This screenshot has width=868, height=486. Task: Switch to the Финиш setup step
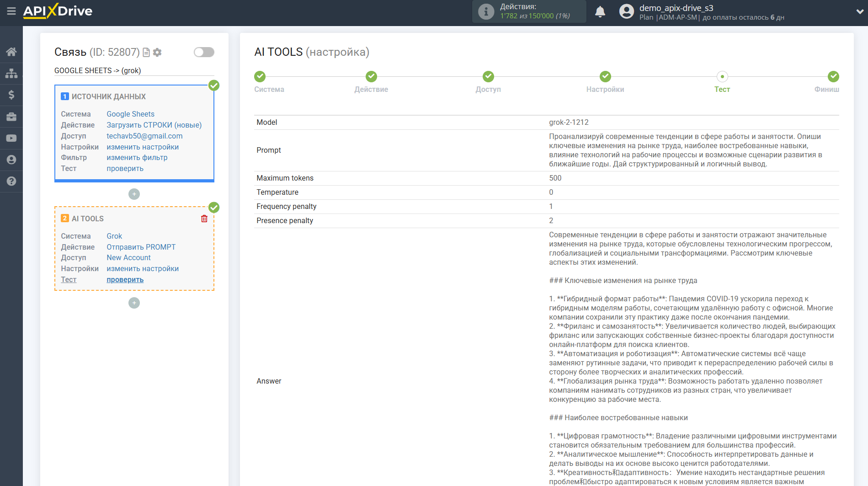pos(827,81)
